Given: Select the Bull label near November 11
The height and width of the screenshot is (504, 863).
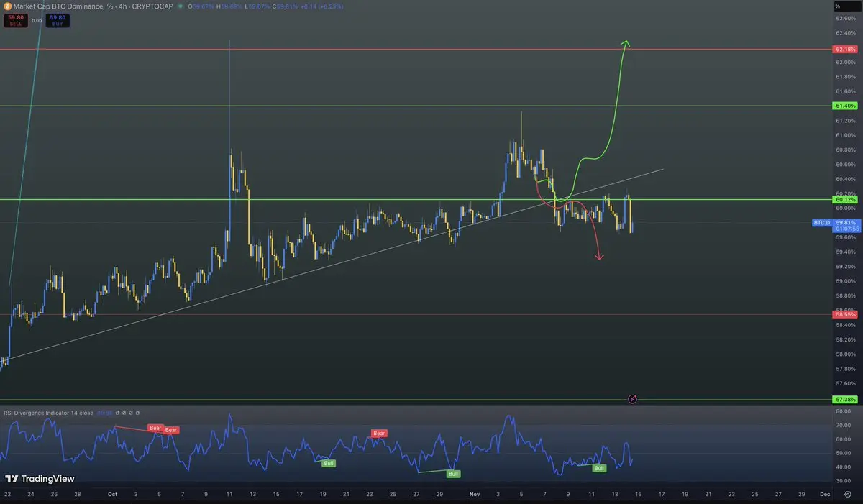Looking at the screenshot, I should click(598, 468).
